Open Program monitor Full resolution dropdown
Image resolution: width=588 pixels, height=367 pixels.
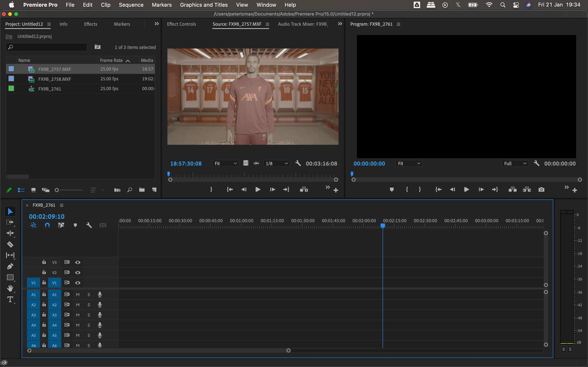tap(515, 163)
